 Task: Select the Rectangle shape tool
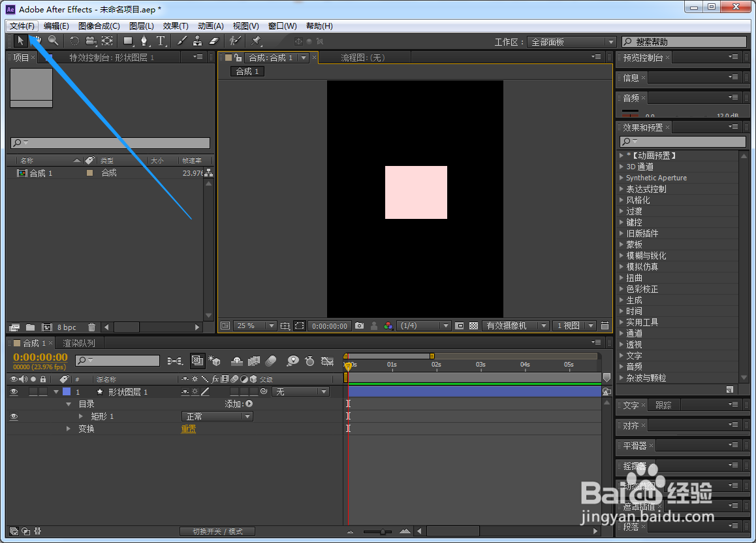coord(128,41)
